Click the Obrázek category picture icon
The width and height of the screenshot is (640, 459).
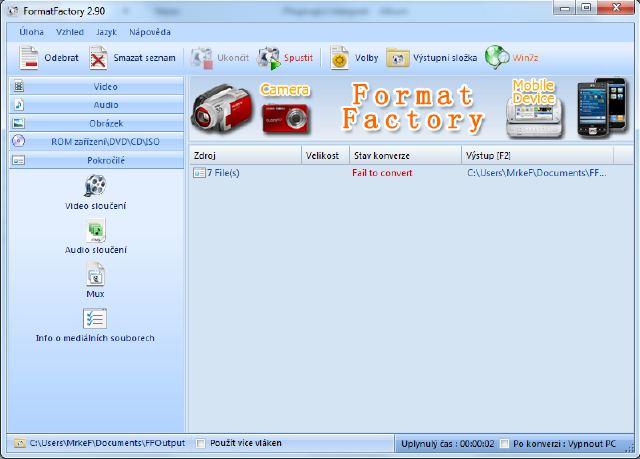[18, 123]
